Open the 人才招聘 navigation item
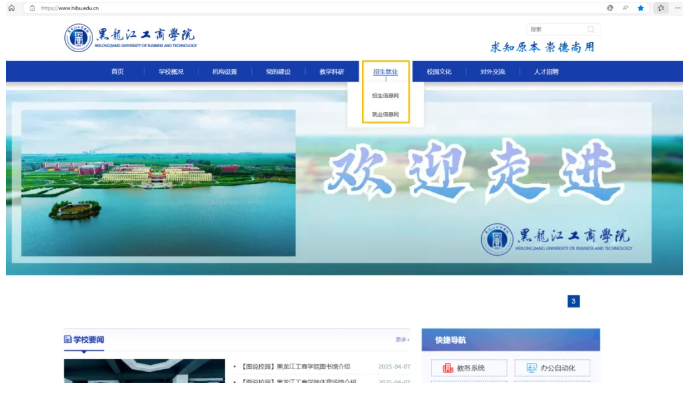687x395 pixels. pyautogui.click(x=546, y=72)
